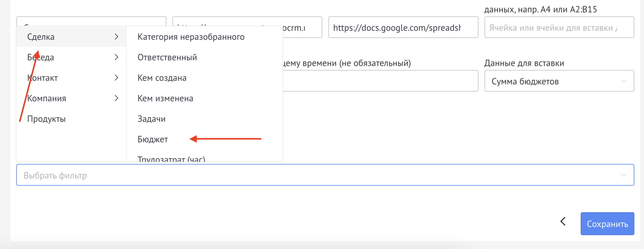Choose Задачи from the submenu
The height and width of the screenshot is (249, 644).
coord(151,119)
